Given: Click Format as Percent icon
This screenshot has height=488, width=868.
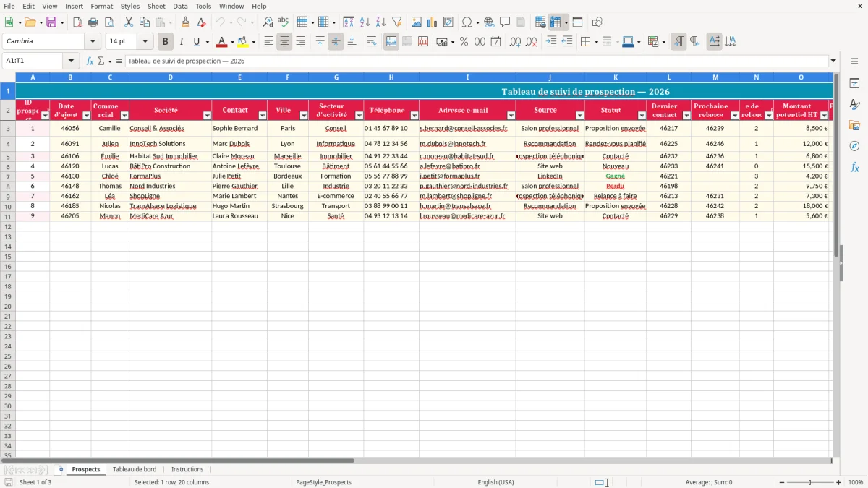Looking at the screenshot, I should point(464,42).
